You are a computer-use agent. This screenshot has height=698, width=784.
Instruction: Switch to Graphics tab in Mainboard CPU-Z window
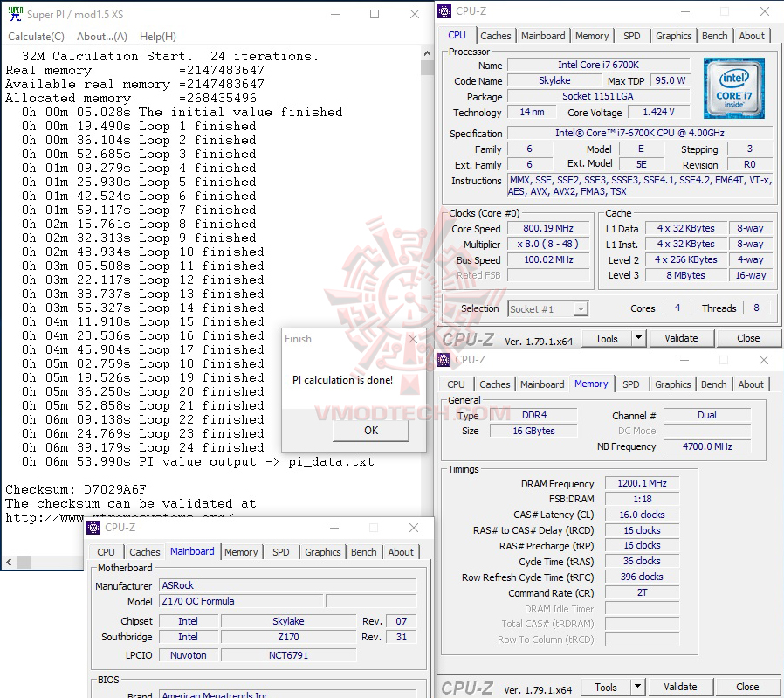point(322,552)
